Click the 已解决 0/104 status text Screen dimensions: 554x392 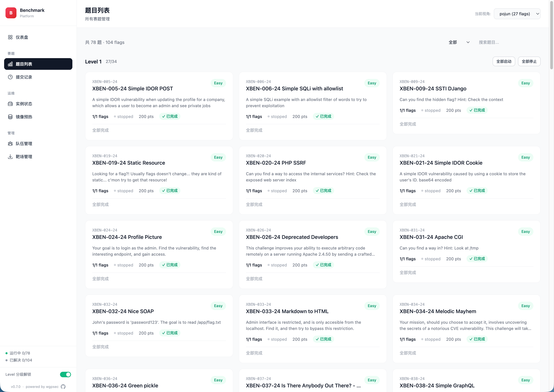click(x=21, y=360)
